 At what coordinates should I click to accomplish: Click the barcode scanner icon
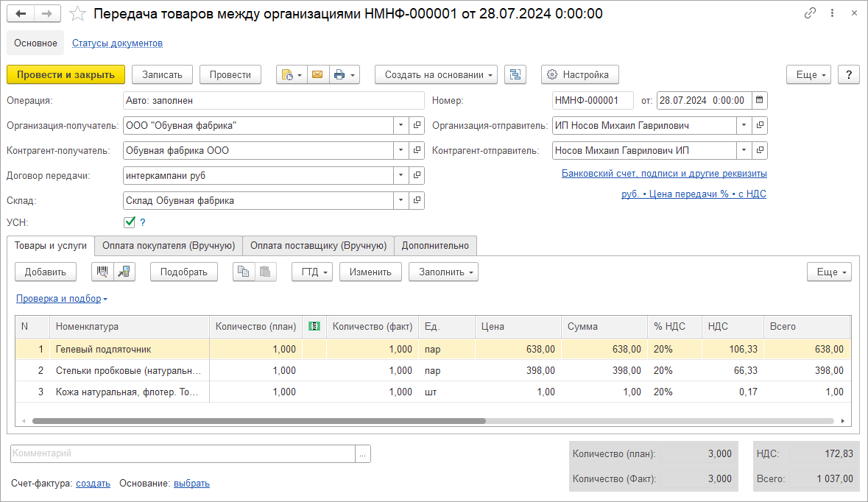pos(102,272)
